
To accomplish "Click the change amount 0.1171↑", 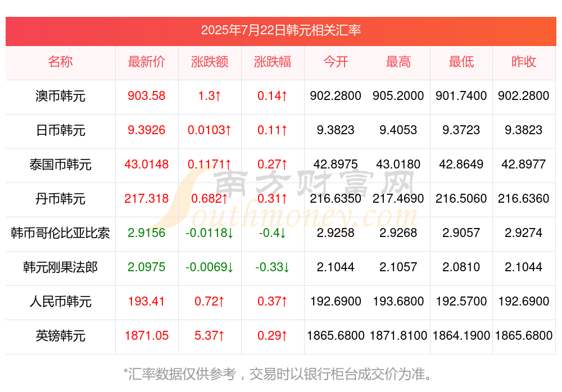I will coord(210,165).
